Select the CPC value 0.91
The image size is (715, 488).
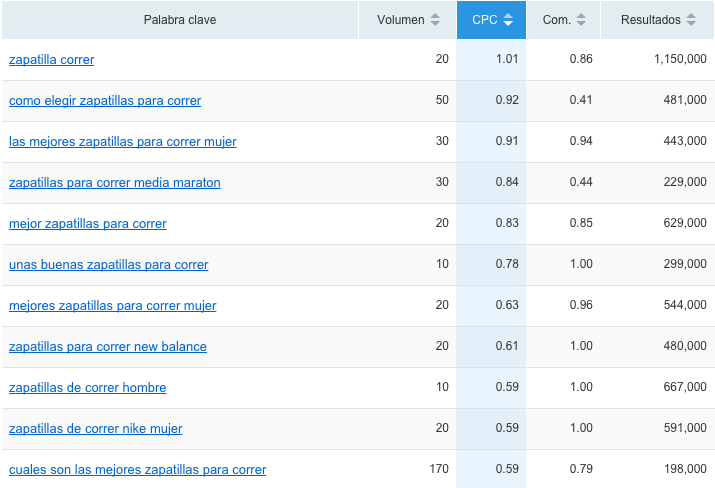(x=507, y=141)
